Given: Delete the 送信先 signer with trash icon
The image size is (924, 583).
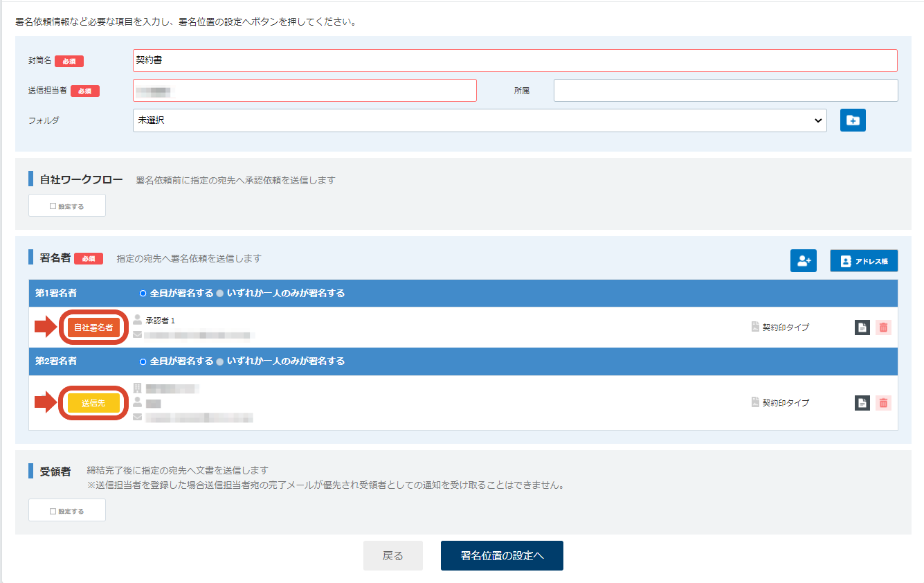Looking at the screenshot, I should 883,403.
